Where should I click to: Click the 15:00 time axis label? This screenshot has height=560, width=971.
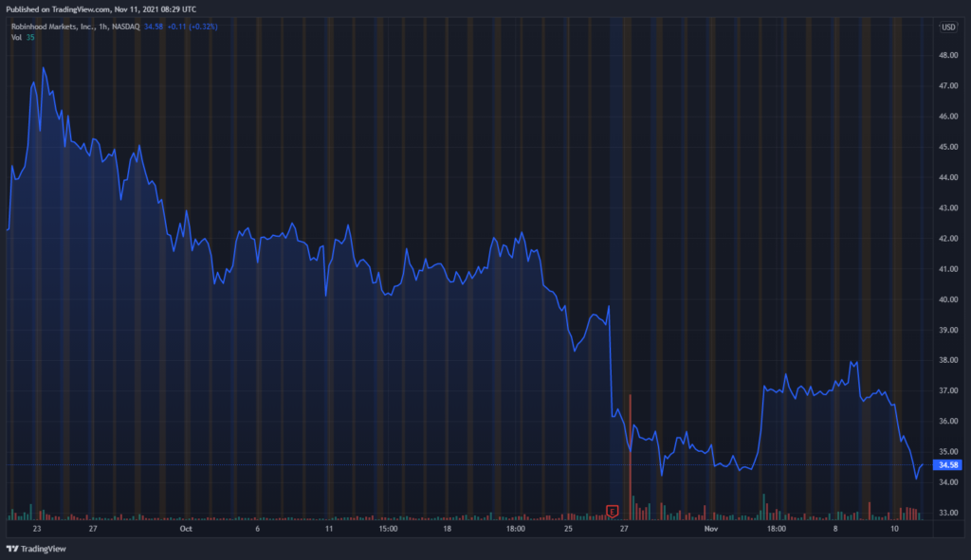point(388,529)
